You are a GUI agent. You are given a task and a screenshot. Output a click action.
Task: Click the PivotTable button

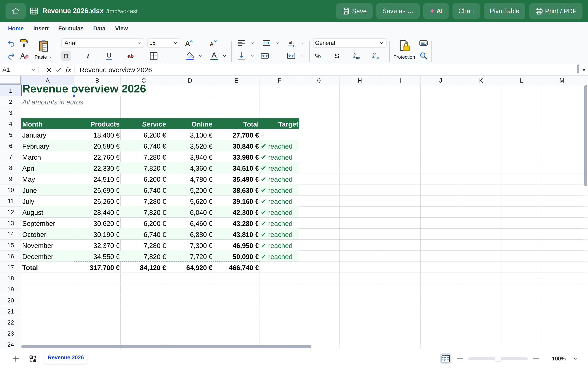click(x=504, y=11)
